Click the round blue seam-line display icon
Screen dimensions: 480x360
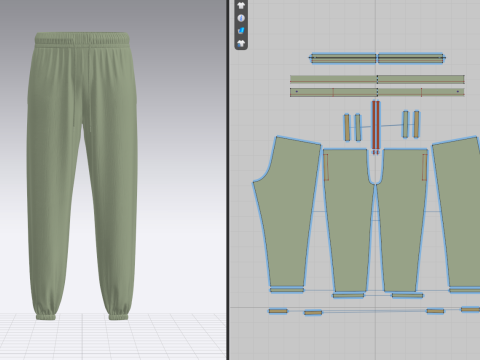pos(241,18)
